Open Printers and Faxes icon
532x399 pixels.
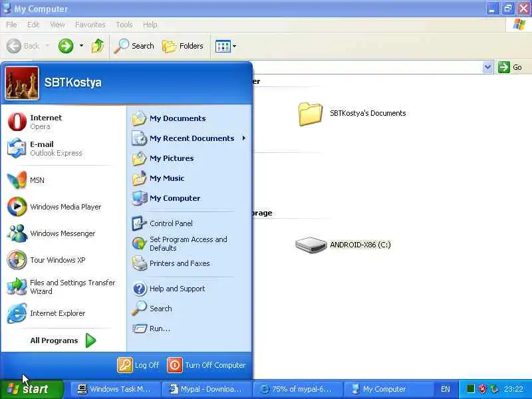pos(139,263)
